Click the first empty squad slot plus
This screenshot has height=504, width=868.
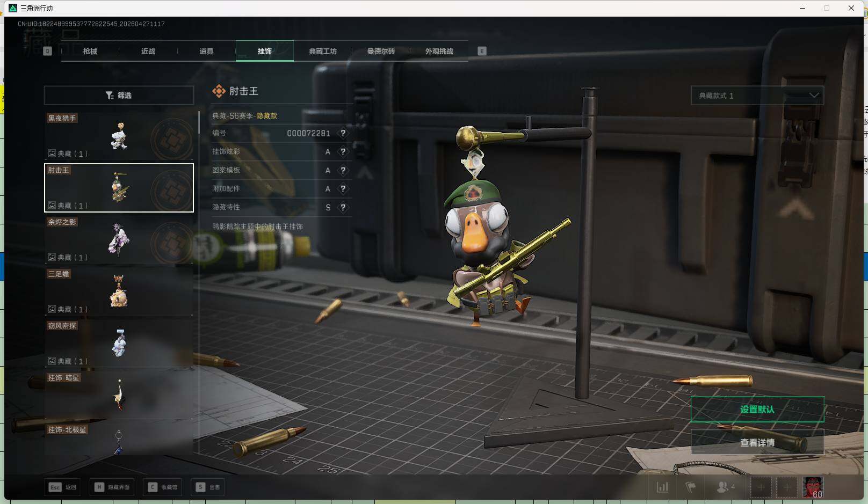click(761, 487)
